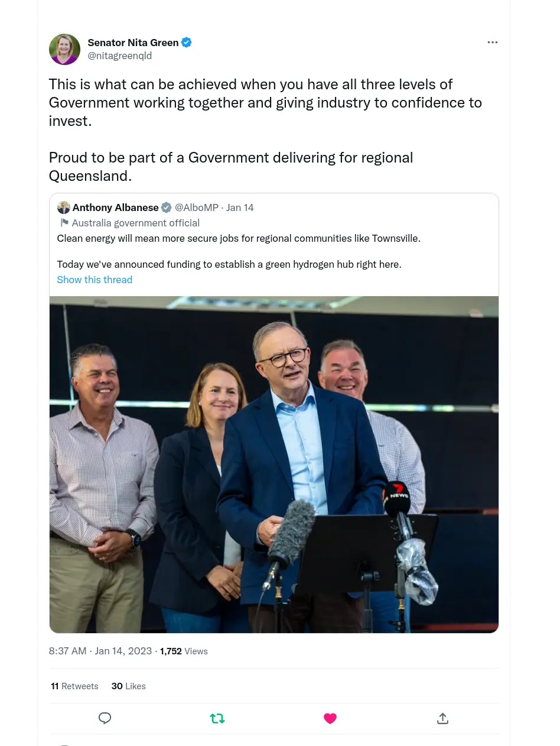Click the 1,752 Views count

click(184, 651)
